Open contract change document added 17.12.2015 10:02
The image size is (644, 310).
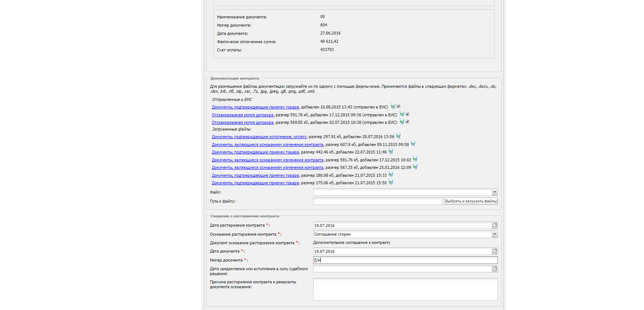pos(267,160)
